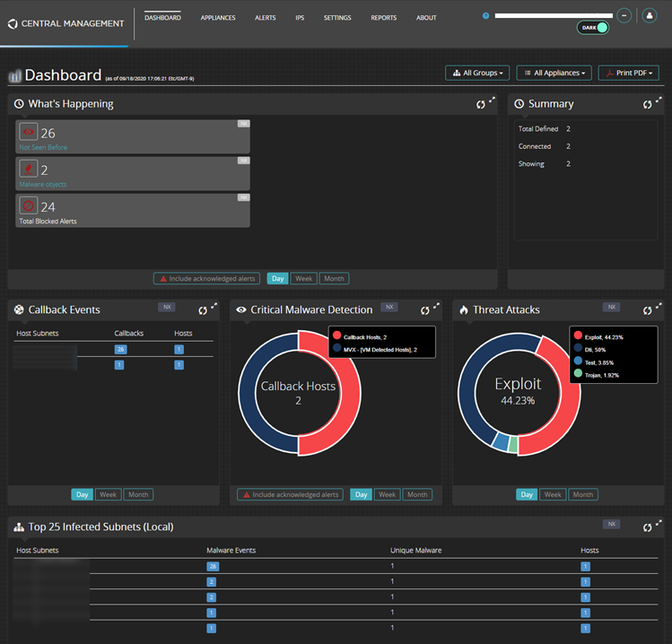This screenshot has height=644, width=672.
Task: Select Day range in What's Happening
Action: (278, 279)
